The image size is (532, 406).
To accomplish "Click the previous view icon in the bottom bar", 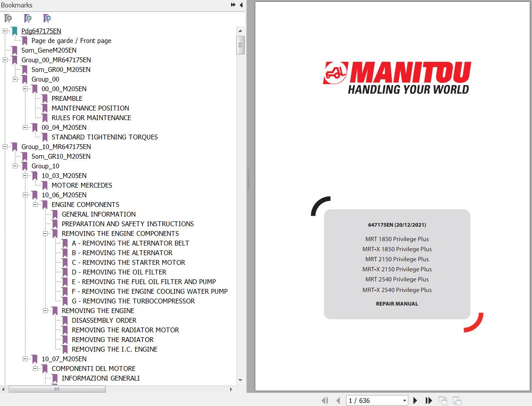I will [x=443, y=400].
